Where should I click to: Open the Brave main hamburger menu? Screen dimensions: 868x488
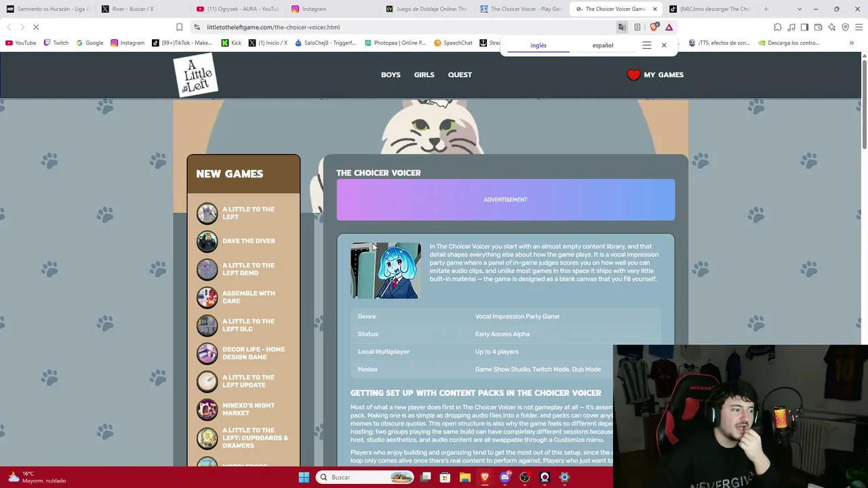click(858, 27)
